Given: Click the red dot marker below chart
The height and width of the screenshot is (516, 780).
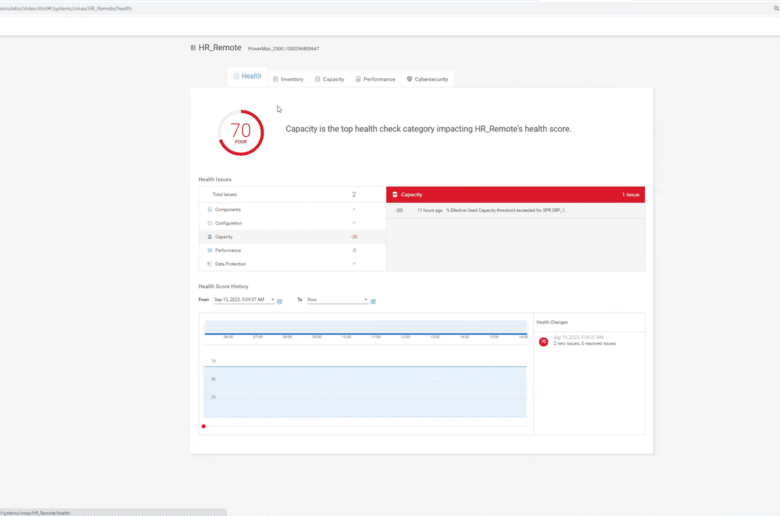Looking at the screenshot, I should coord(203,426).
